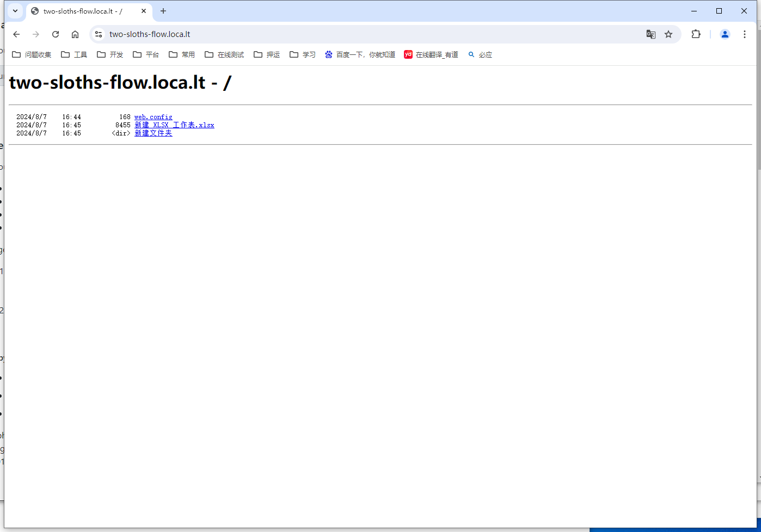Viewport: 761px width, 532px height.
Task: Open the 平台 bookmark folder
Action: click(146, 54)
